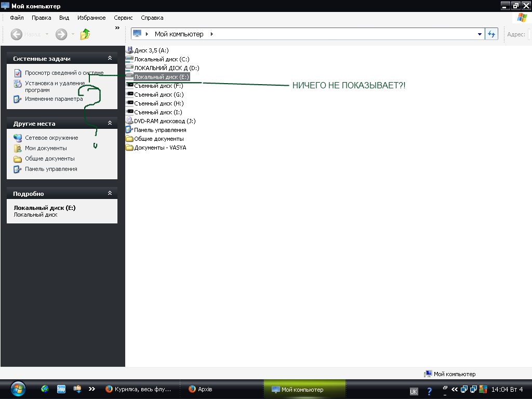Open the address bar dropdown list
The height and width of the screenshot is (399, 532).
(x=480, y=34)
